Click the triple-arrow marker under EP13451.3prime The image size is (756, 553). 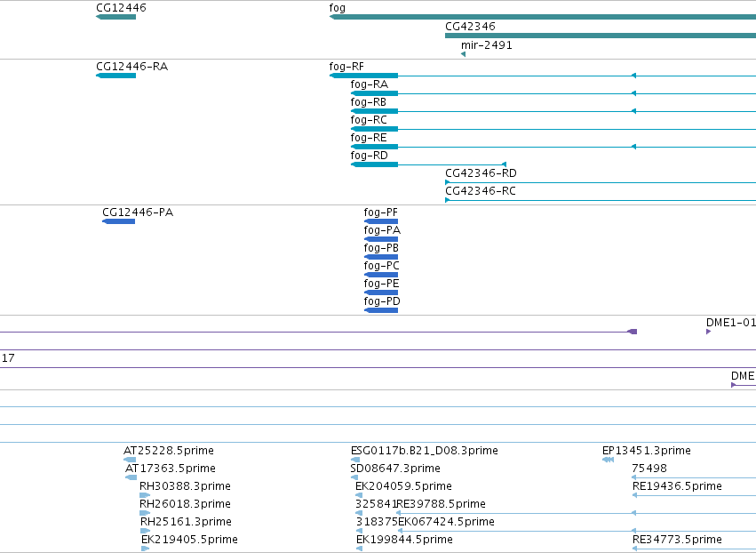click(608, 460)
